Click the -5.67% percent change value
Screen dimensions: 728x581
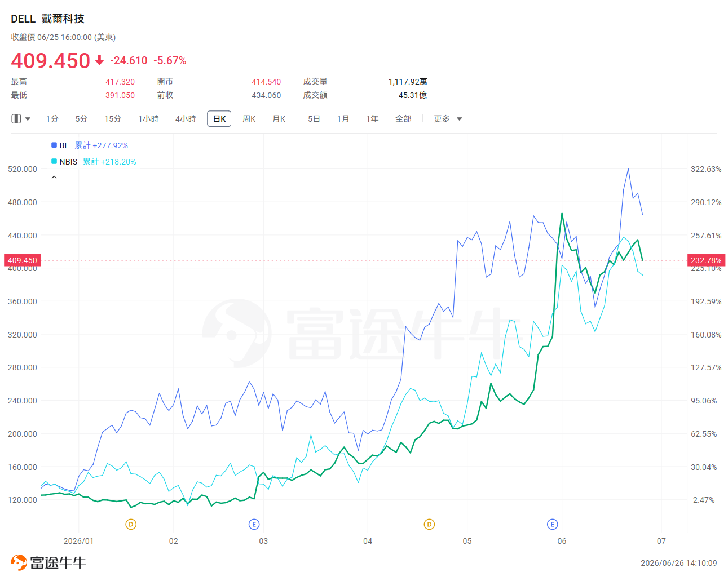coord(170,60)
